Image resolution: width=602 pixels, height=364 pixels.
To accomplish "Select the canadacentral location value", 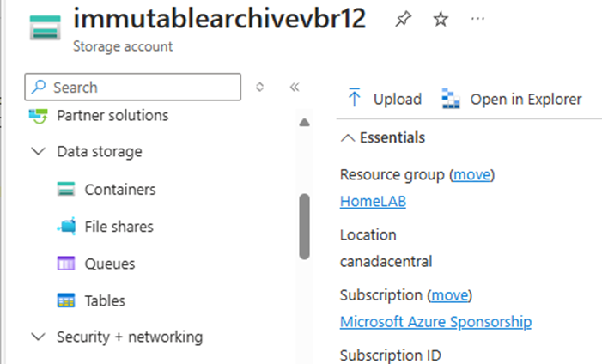I will click(x=386, y=262).
